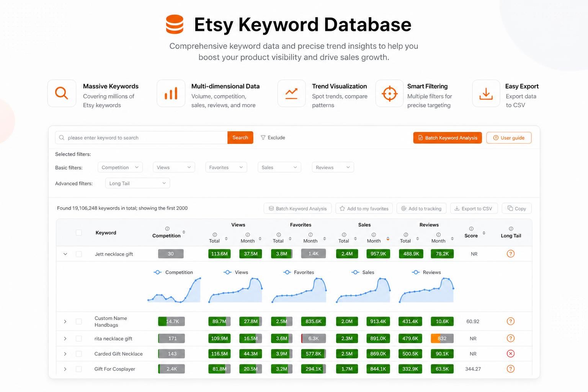Open the Reviews filter dropdown
The height and width of the screenshot is (392, 588).
tap(333, 167)
